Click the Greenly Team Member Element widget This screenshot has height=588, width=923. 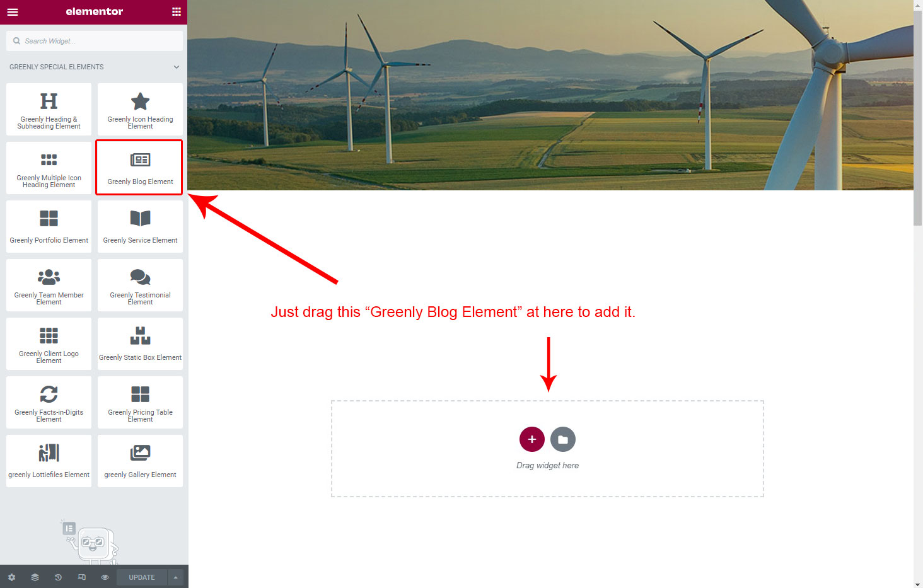click(49, 285)
